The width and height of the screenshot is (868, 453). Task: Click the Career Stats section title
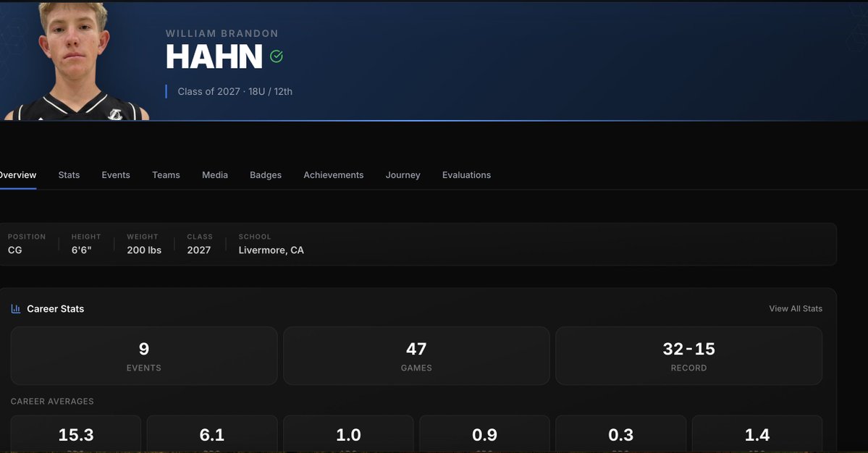[55, 309]
